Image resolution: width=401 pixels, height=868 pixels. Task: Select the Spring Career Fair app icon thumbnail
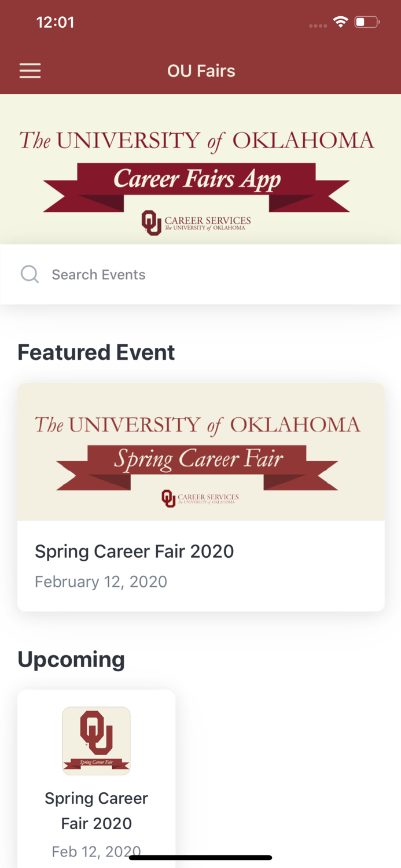pos(96,741)
